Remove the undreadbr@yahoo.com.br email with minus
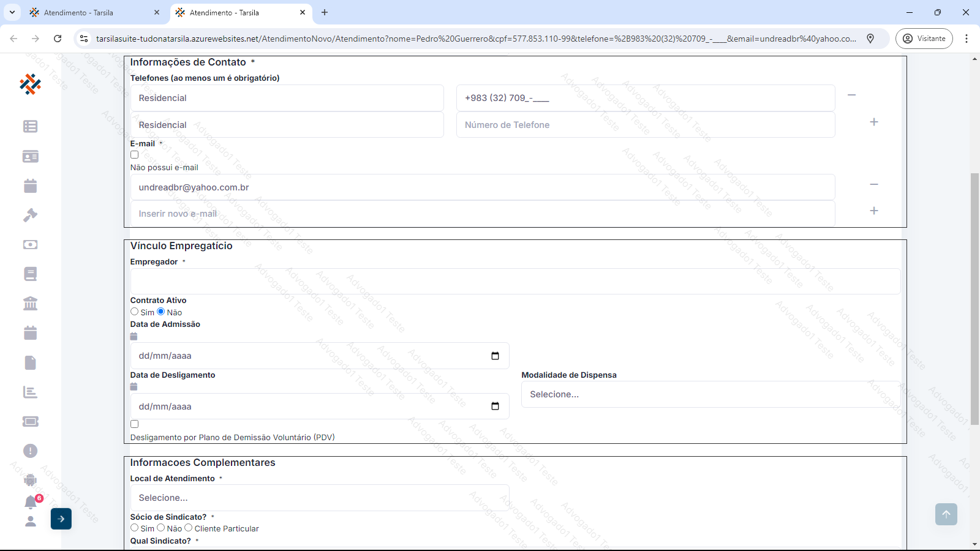The height and width of the screenshot is (551, 980). pos(874,184)
